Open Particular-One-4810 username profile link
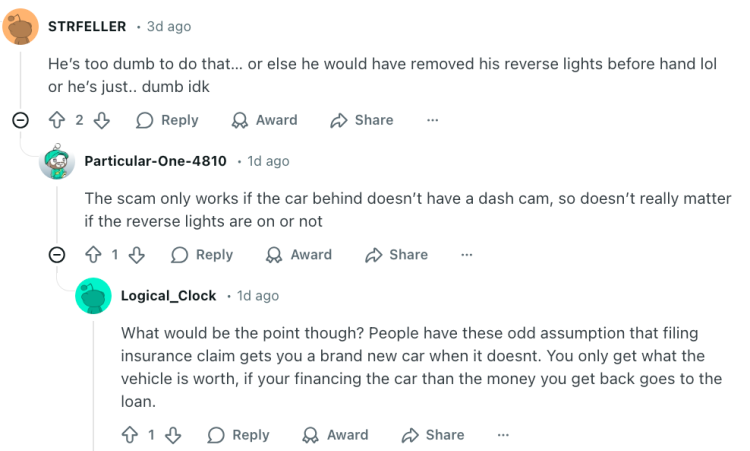Screen dimensions: 750x451 (x=155, y=161)
